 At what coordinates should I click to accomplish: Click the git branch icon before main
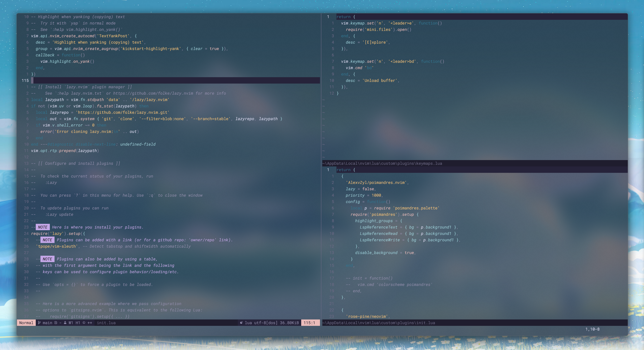(x=39, y=323)
